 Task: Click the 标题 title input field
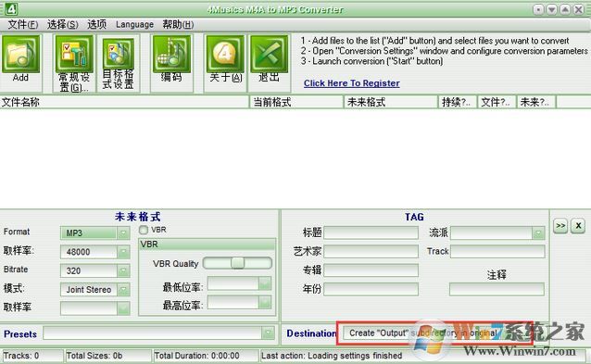click(371, 232)
